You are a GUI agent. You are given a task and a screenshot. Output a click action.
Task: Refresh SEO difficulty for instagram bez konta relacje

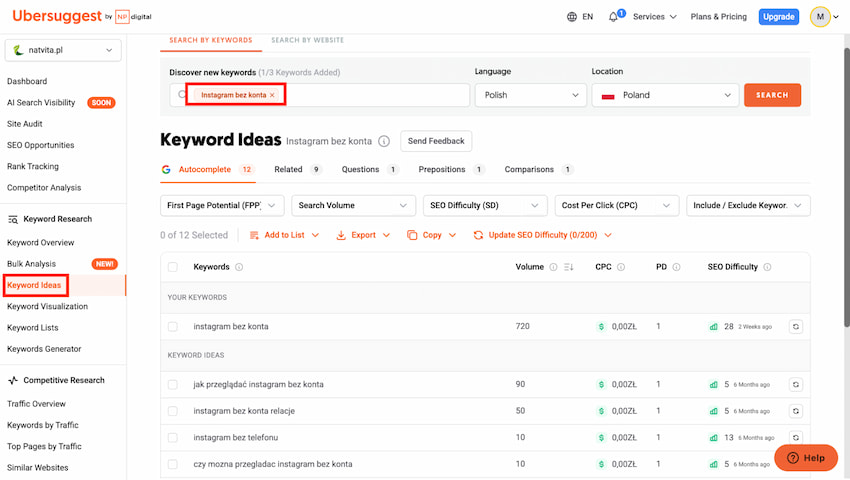796,411
